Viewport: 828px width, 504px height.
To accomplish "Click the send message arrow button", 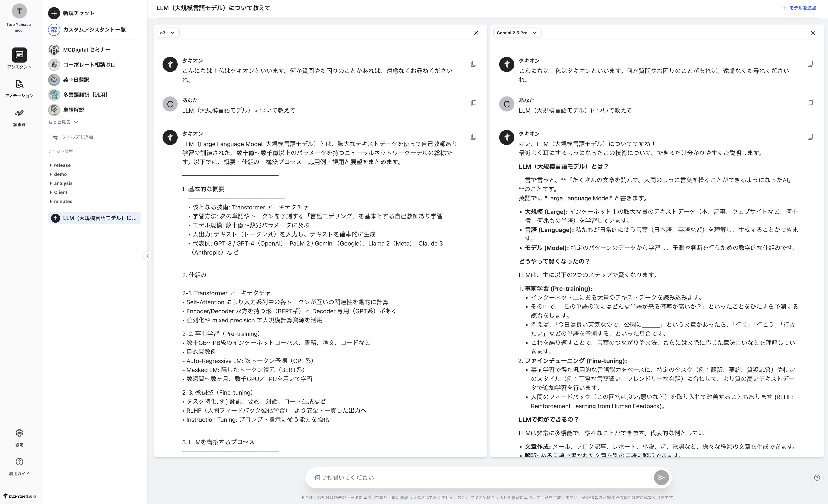I will coord(661,477).
